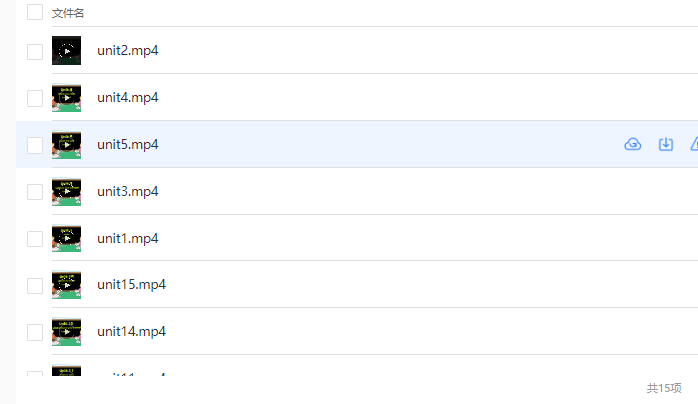Image resolution: width=698 pixels, height=404 pixels.
Task: Check the box for unit2.mp4
Action: [x=35, y=52]
